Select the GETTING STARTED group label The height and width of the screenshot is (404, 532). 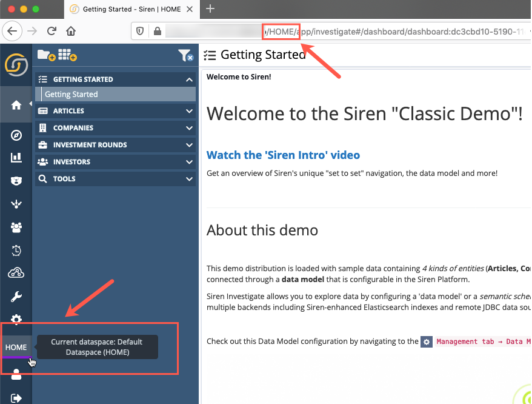click(x=83, y=79)
